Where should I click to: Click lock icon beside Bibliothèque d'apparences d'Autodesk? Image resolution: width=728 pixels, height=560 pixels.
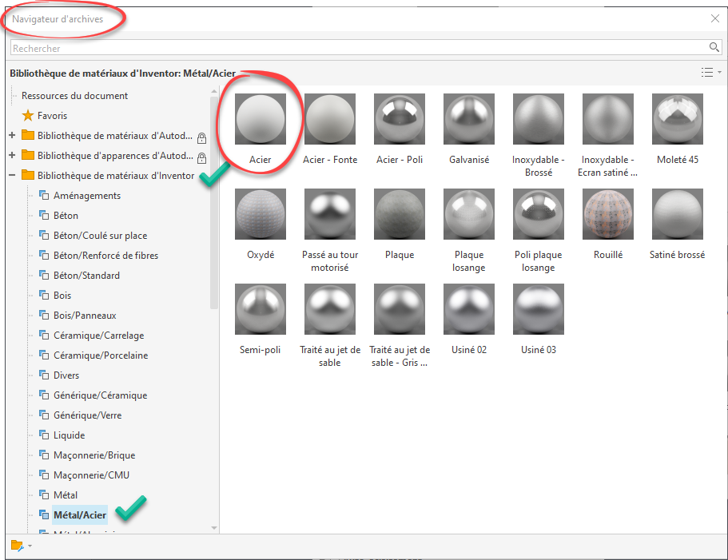pyautogui.click(x=201, y=157)
